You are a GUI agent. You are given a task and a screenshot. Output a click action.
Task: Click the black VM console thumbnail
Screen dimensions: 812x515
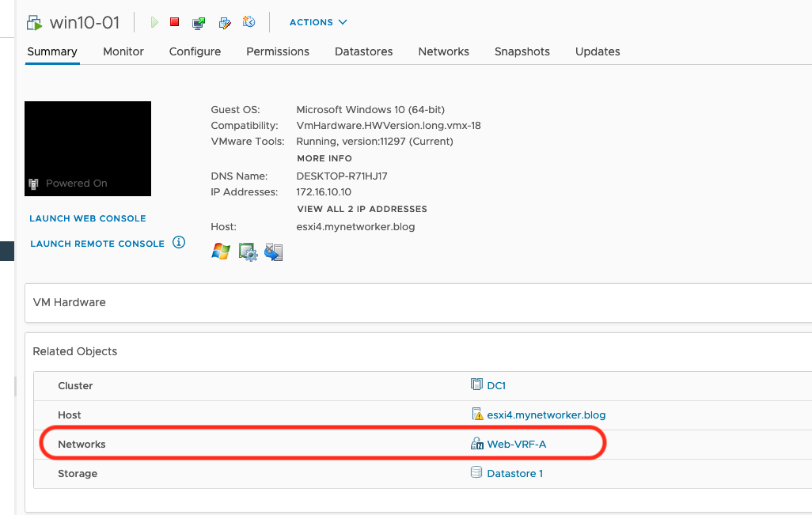(x=88, y=148)
